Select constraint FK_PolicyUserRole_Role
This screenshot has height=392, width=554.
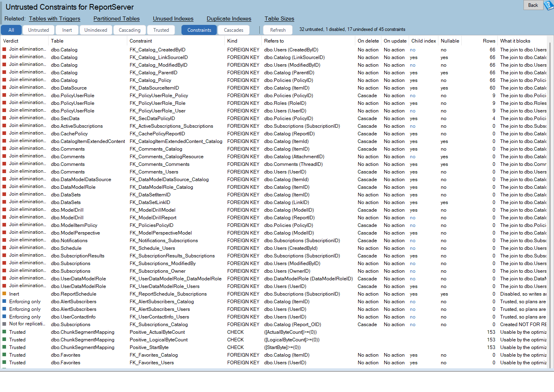pos(157,103)
